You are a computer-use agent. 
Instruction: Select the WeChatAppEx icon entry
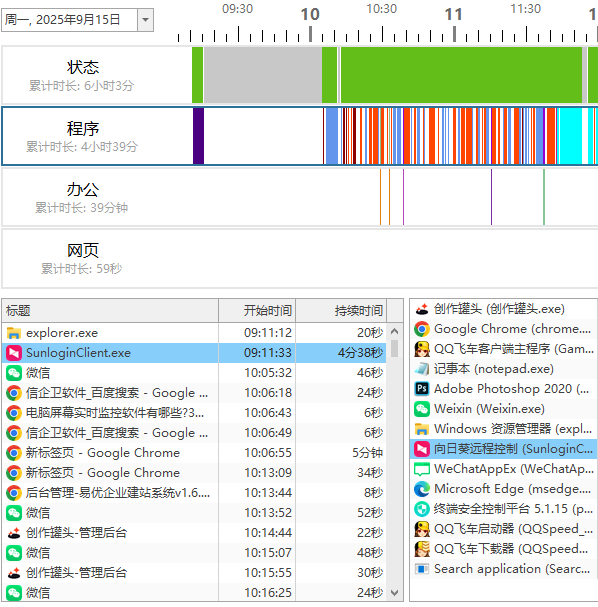click(x=422, y=469)
